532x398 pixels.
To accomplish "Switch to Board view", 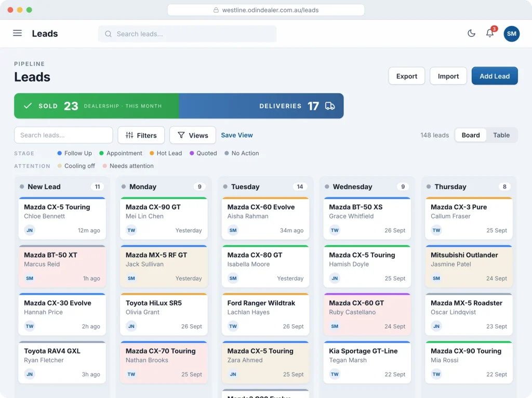I will click(471, 135).
